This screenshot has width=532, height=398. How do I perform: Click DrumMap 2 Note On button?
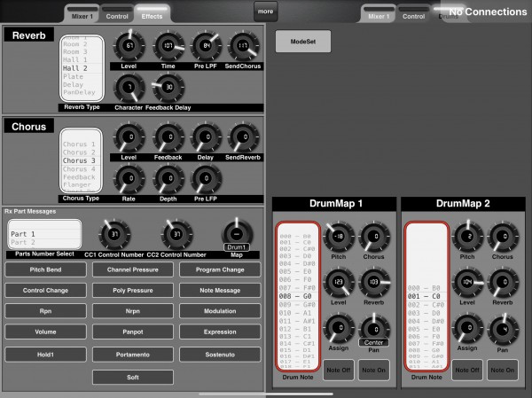503,370
